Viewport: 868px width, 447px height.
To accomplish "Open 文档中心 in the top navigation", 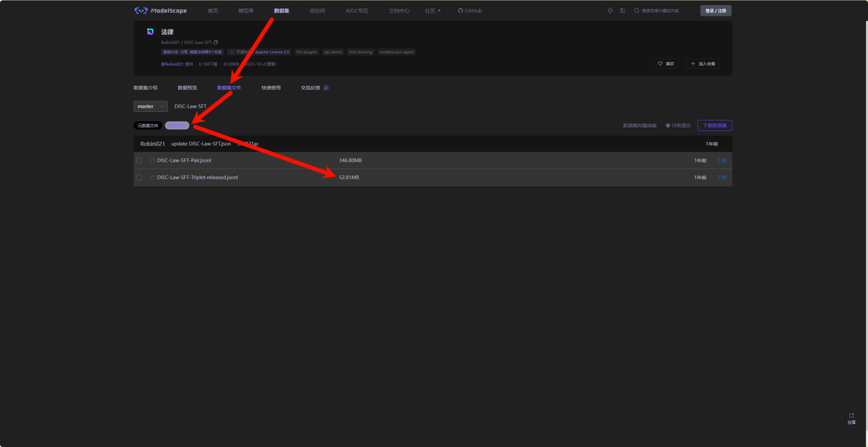I will coord(399,11).
